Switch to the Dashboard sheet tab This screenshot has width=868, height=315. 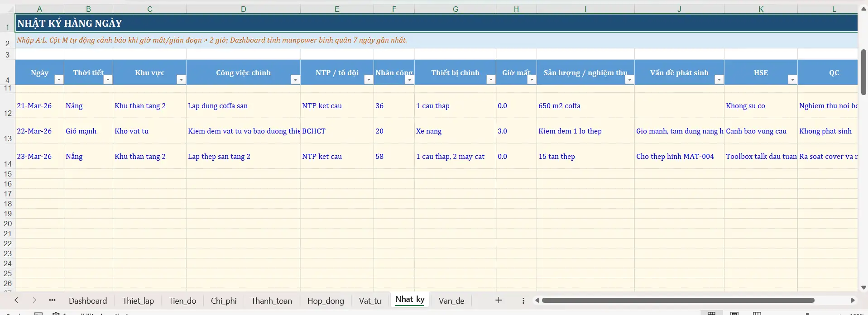coord(88,301)
